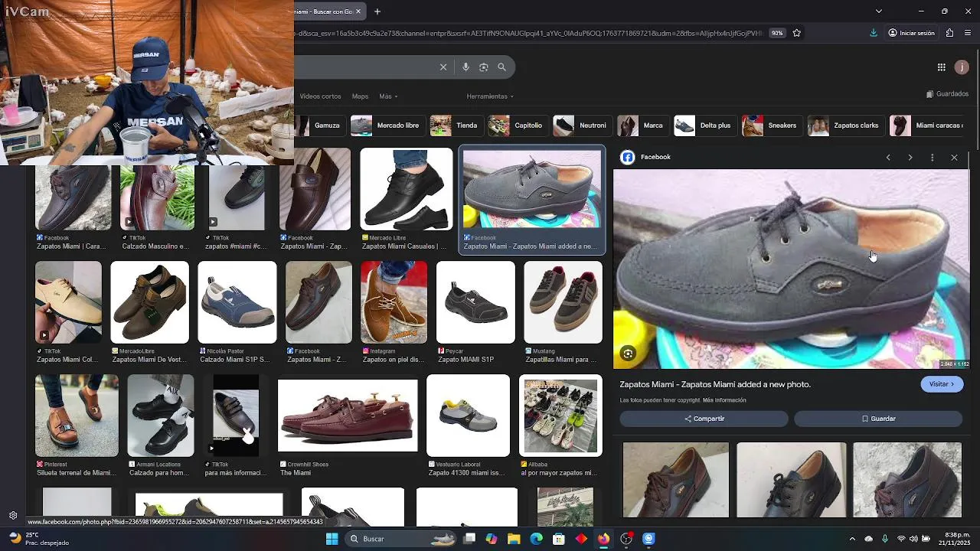Open Microsoft Store from taskbar
980x551 pixels.
559,539
